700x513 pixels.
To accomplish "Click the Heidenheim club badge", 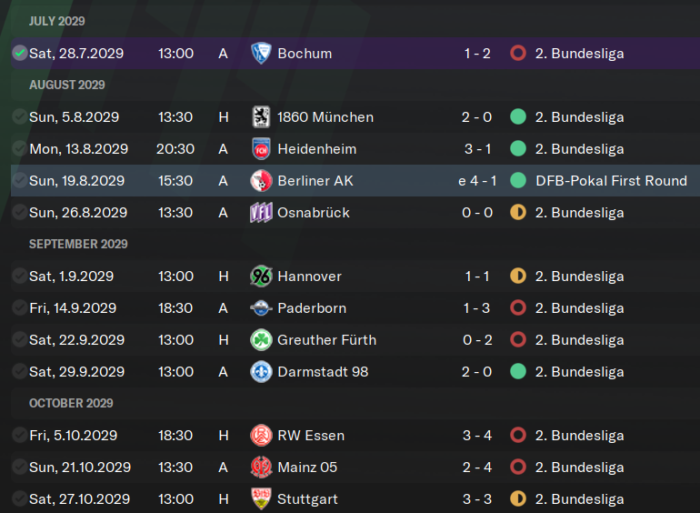I will (261, 149).
